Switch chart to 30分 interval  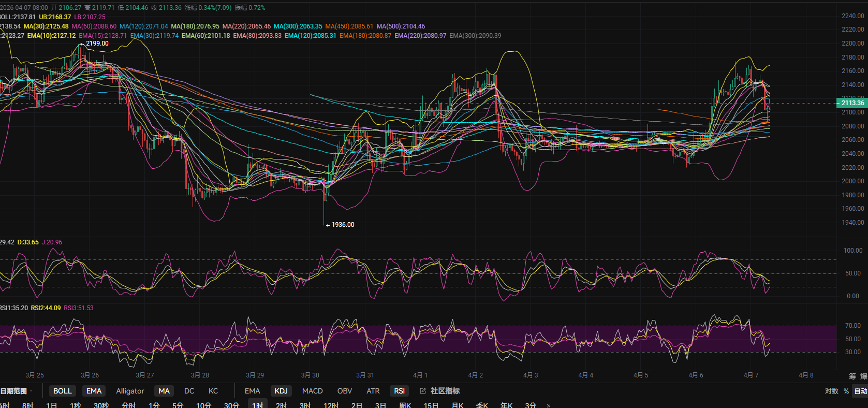(x=231, y=405)
